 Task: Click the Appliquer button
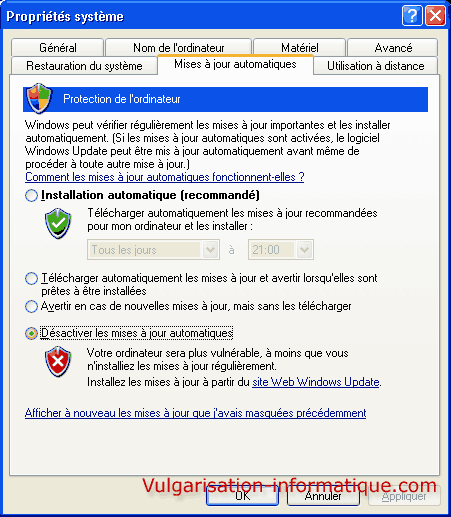click(404, 496)
